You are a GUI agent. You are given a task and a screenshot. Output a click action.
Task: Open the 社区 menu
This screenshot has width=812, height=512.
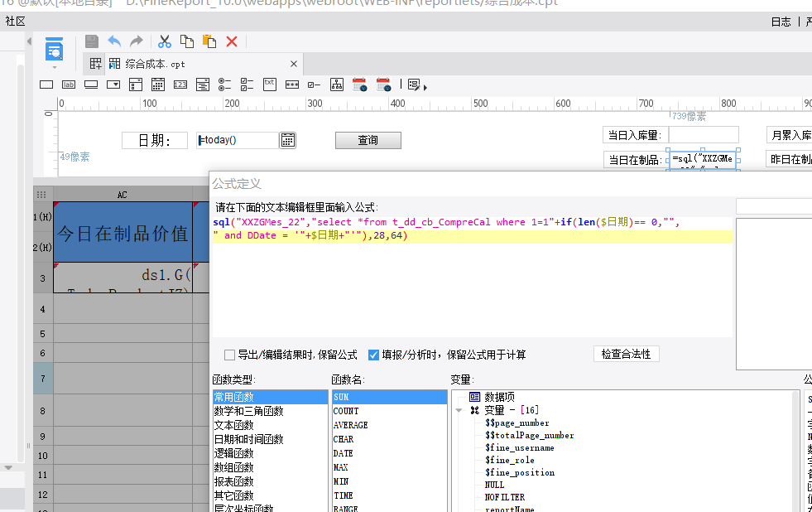pos(15,22)
